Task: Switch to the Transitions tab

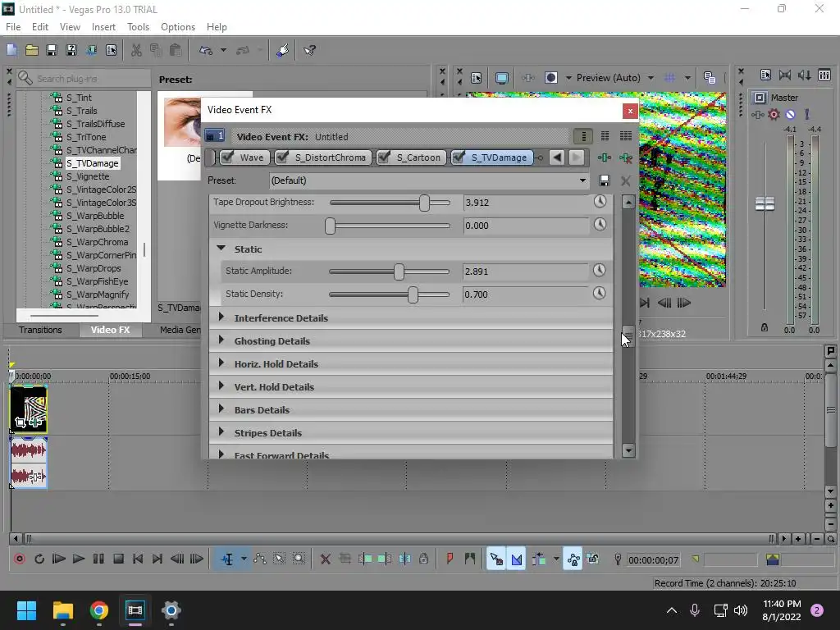Action: pos(41,330)
